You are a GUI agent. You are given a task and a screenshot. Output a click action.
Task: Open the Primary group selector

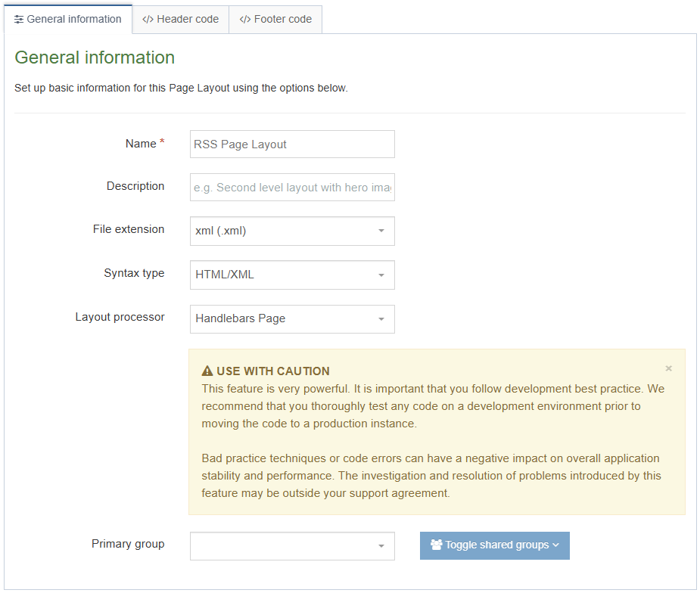(x=292, y=545)
